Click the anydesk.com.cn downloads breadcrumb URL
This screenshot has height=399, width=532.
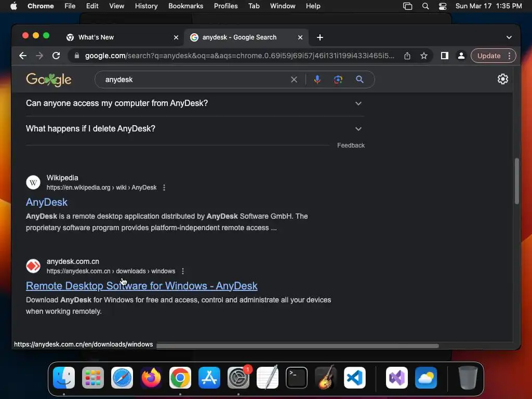click(111, 271)
